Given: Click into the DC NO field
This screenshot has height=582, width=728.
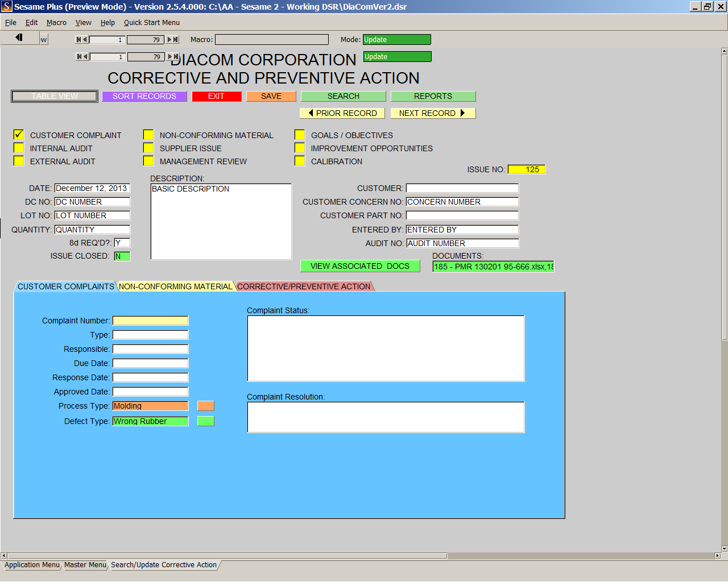Looking at the screenshot, I should 92,202.
